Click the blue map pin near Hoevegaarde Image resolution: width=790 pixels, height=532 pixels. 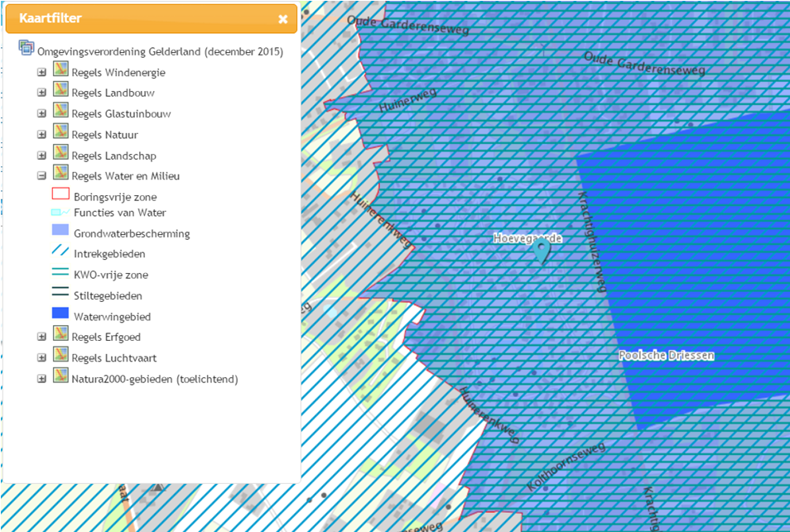542,247
